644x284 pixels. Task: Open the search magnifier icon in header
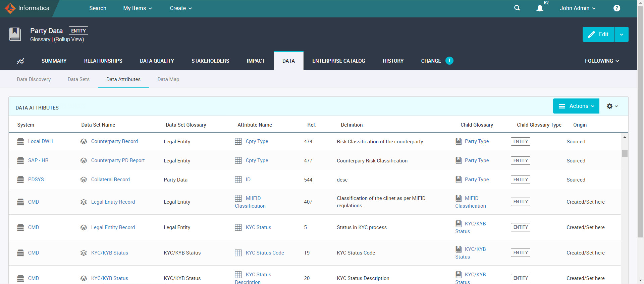517,8
